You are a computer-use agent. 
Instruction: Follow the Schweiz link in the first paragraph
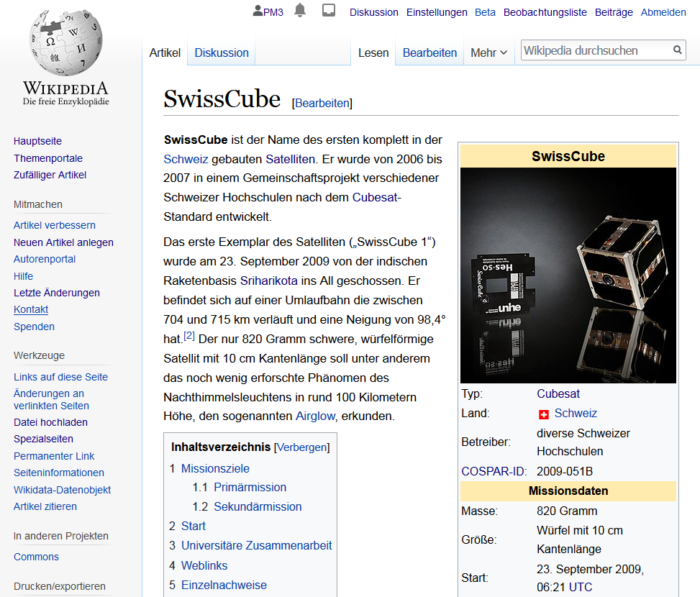pos(186,159)
